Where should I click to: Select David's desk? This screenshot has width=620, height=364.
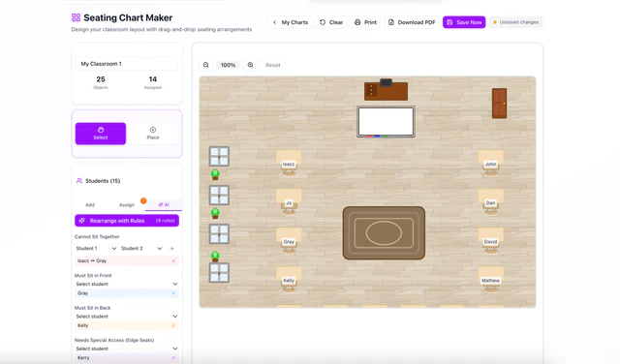coord(491,240)
